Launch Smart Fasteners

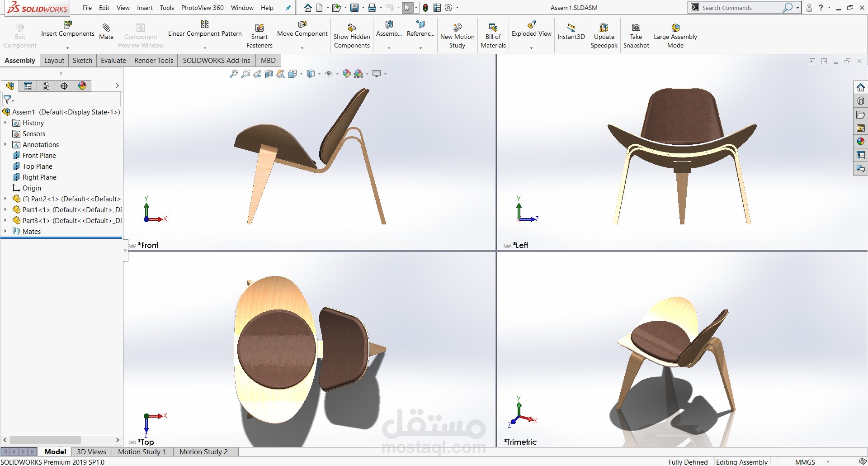coord(259,36)
